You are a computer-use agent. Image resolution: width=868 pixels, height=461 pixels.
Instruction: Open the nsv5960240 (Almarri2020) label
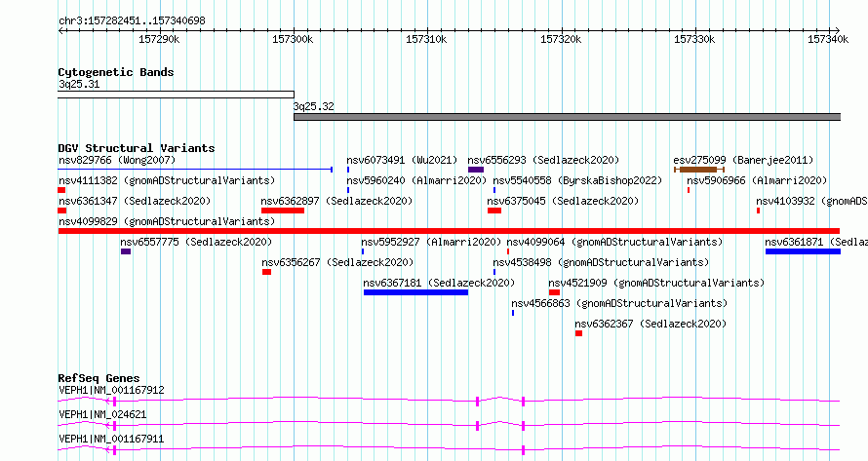416,180
